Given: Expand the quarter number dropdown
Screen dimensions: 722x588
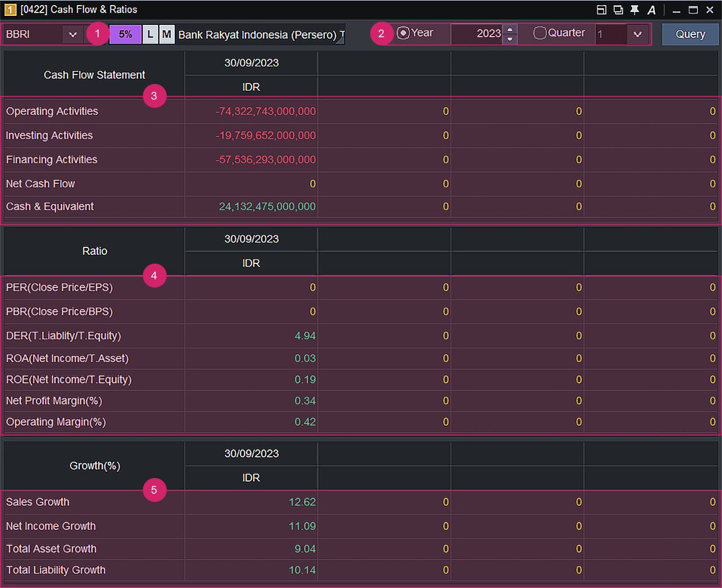Looking at the screenshot, I should tap(637, 34).
